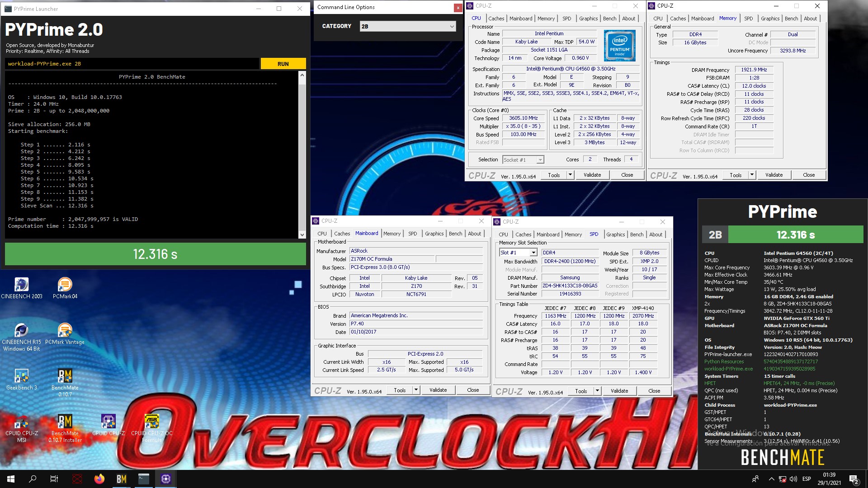Click Validate in SPD window

pyautogui.click(x=619, y=391)
